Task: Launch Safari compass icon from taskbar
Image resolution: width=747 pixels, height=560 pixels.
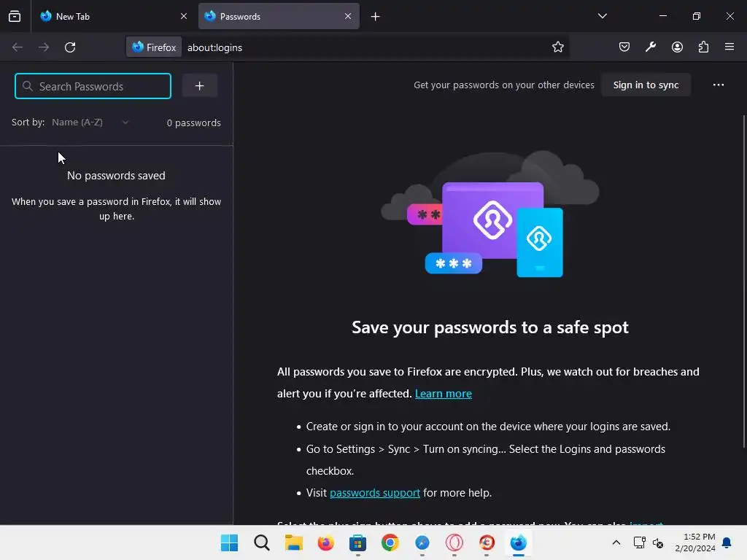Action: click(x=422, y=542)
